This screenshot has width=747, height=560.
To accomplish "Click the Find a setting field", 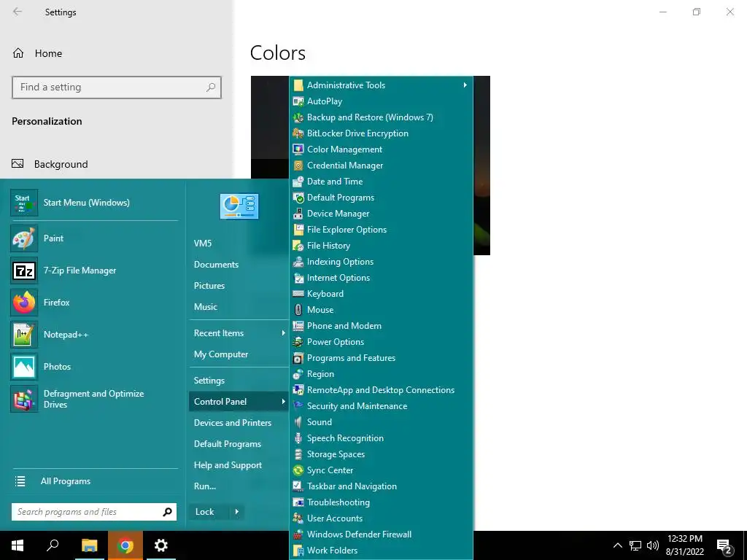I will coord(117,87).
